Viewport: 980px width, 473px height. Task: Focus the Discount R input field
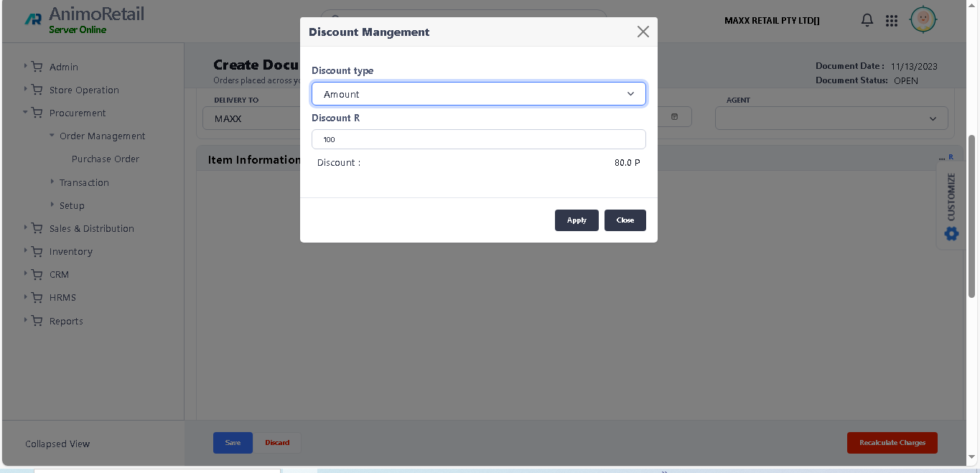[479, 139]
